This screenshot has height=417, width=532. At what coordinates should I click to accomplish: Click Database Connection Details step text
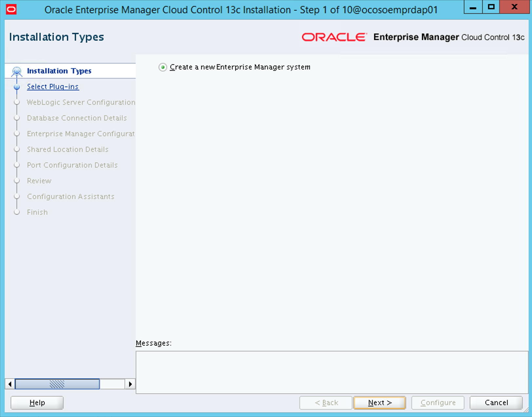(x=77, y=118)
